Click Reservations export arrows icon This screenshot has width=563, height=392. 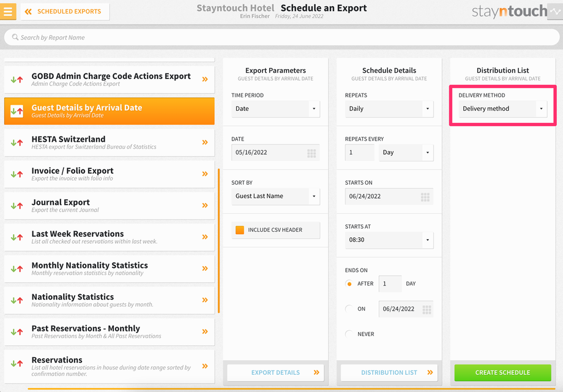17,364
